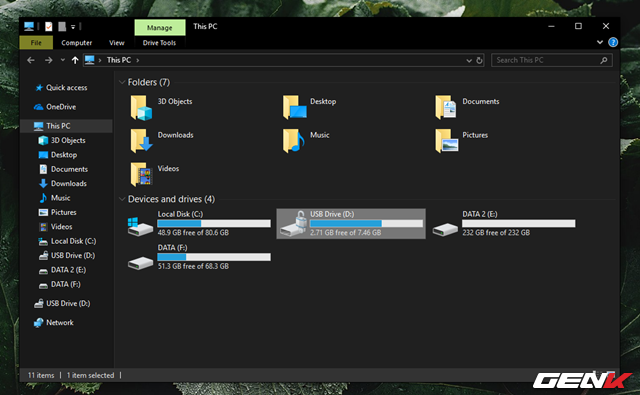Switch to the View ribbon tab

tap(116, 42)
